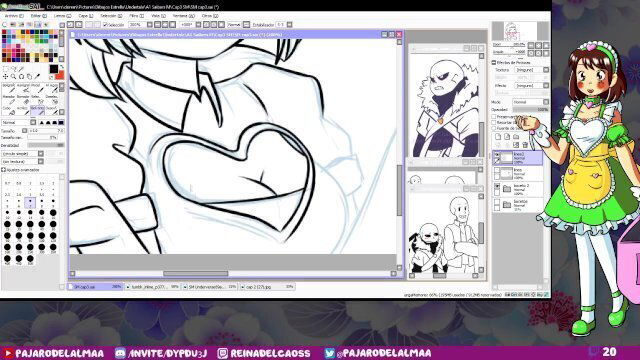This screenshot has height=360, width=640.
Task: Create a new layer in layers panel
Action: tap(498, 136)
